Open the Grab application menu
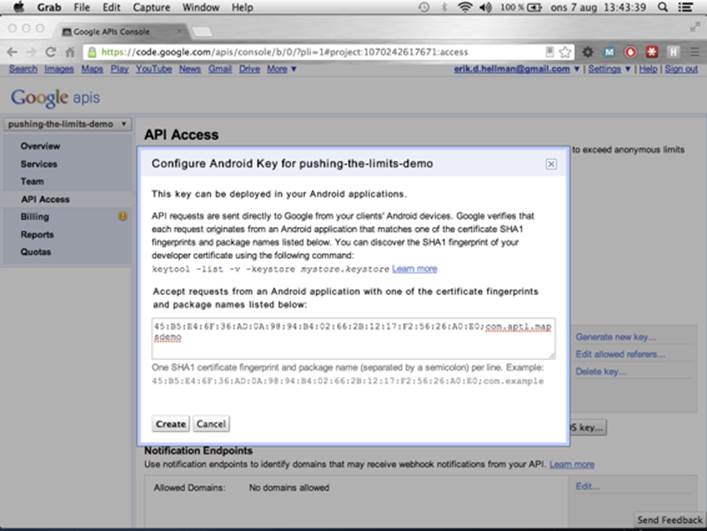 click(x=49, y=8)
